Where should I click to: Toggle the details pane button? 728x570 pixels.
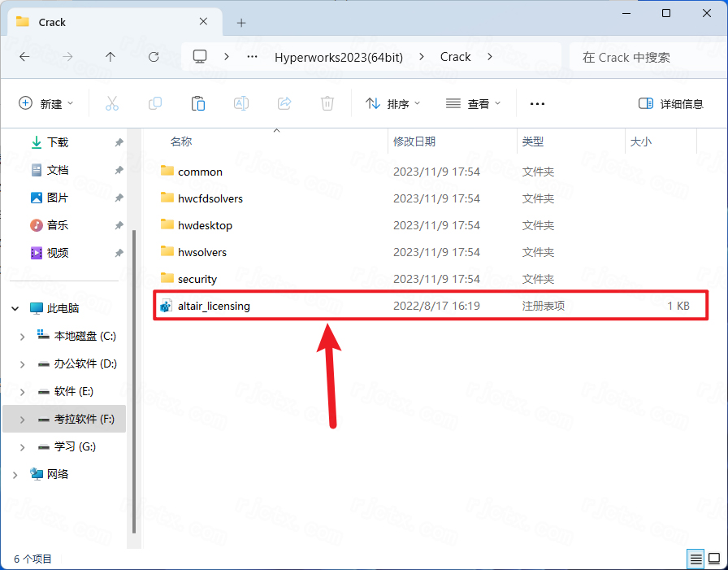tap(671, 104)
